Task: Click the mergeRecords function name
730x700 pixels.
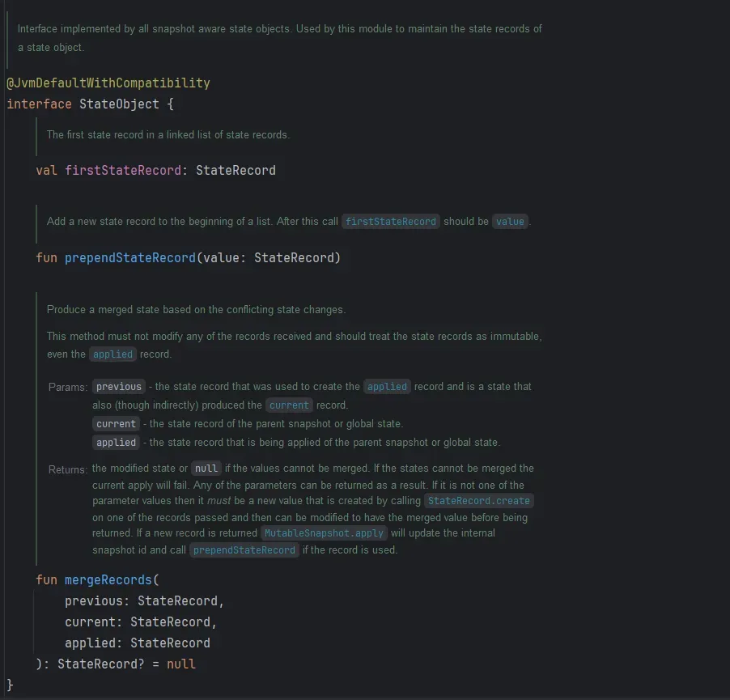Action: [x=108, y=580]
